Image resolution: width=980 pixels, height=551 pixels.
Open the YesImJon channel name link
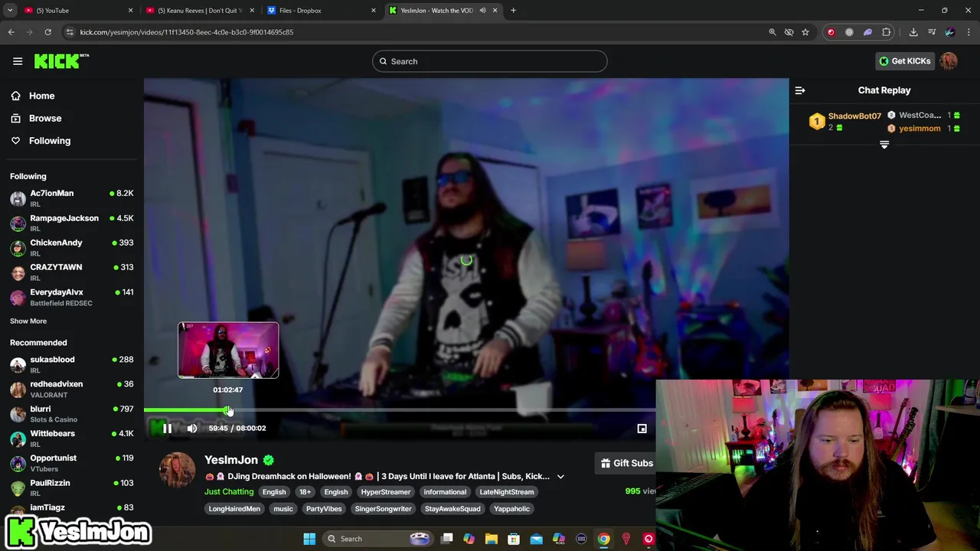click(x=231, y=460)
